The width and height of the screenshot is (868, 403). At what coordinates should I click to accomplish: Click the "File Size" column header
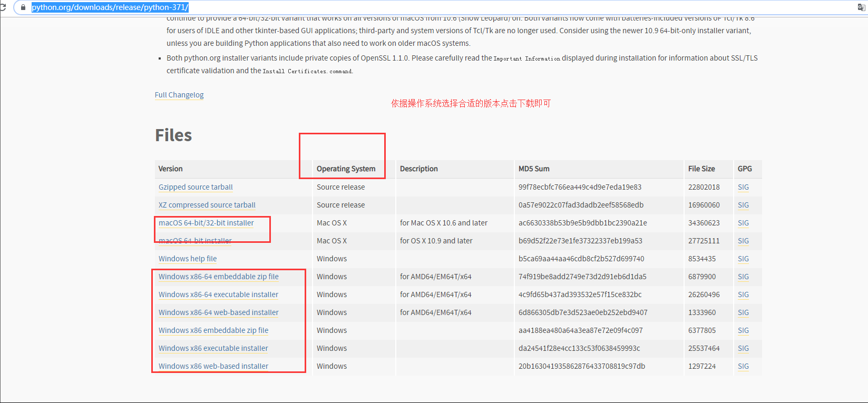[701, 169]
